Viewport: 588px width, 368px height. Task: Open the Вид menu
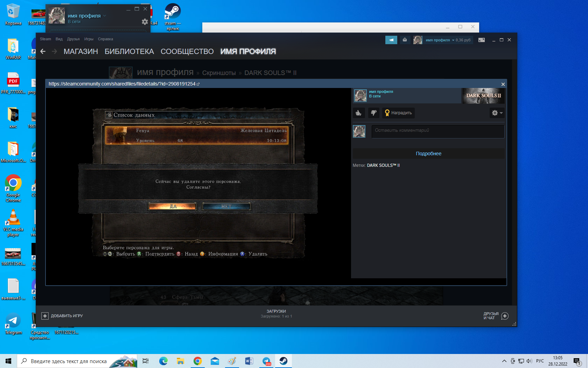pyautogui.click(x=59, y=39)
